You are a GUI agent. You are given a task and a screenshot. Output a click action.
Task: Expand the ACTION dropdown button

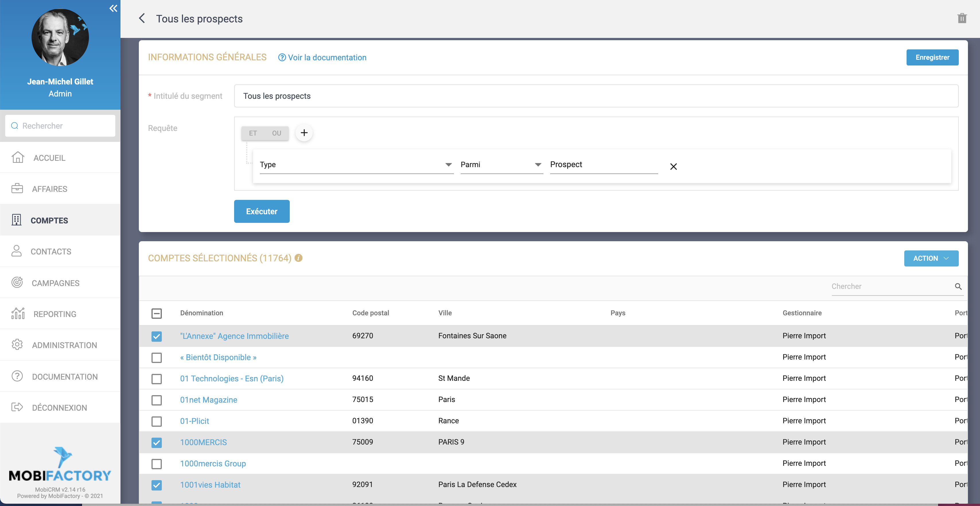pos(931,258)
